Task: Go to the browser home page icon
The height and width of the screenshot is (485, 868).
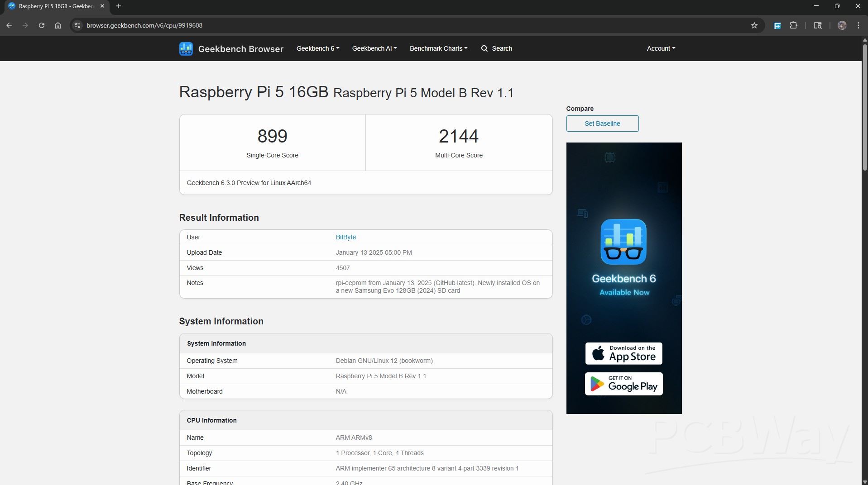Action: 58,25
